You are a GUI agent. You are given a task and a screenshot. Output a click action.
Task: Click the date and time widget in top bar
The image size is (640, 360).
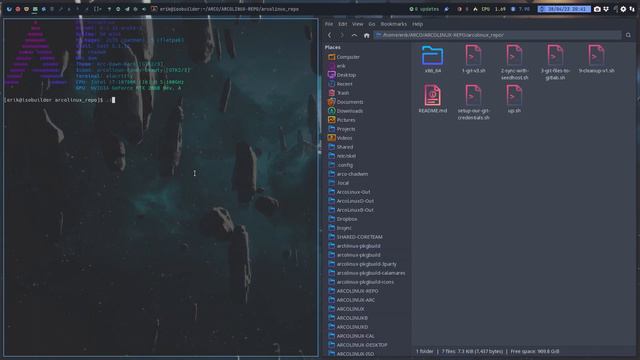(x=564, y=9)
